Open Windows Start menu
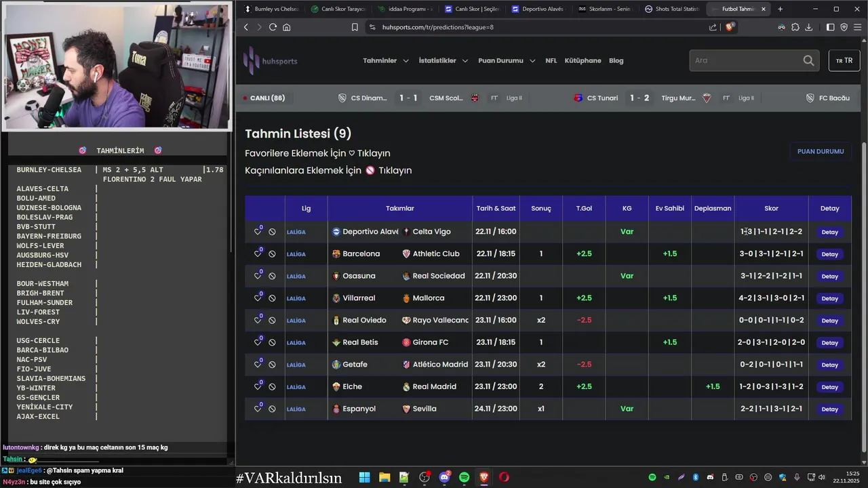Viewport: 868px width, 488px height. [x=364, y=477]
